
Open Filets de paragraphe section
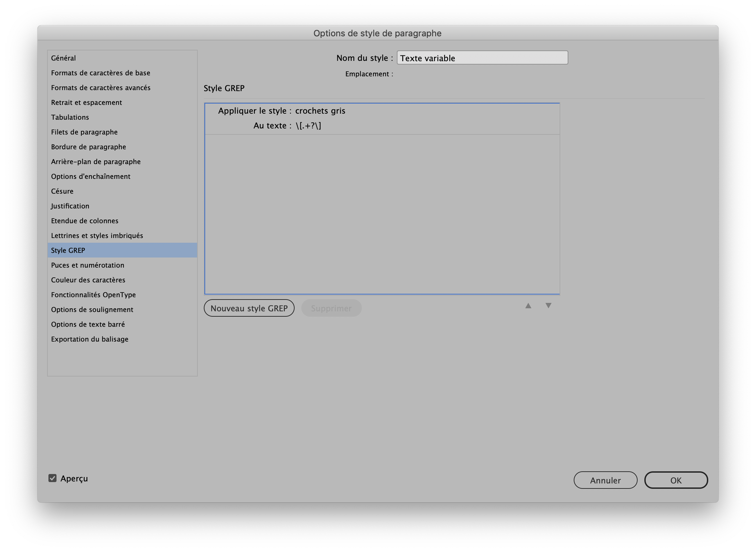coord(122,132)
